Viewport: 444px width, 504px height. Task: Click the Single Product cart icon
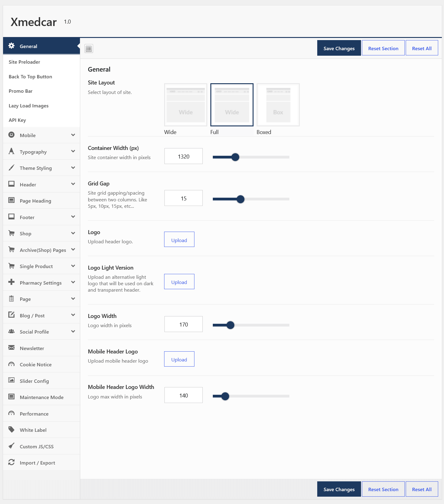point(11,266)
